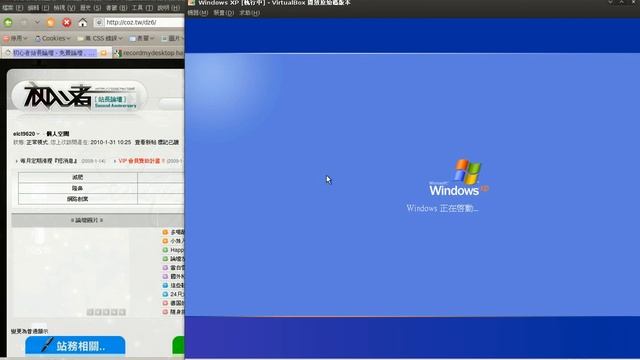Open the browser History (S) menu

(x=90, y=8)
